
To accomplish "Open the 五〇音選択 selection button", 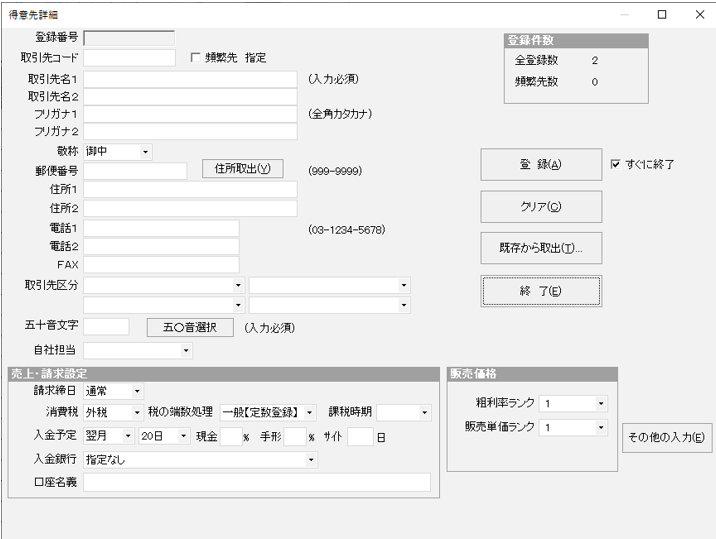I will 190,327.
